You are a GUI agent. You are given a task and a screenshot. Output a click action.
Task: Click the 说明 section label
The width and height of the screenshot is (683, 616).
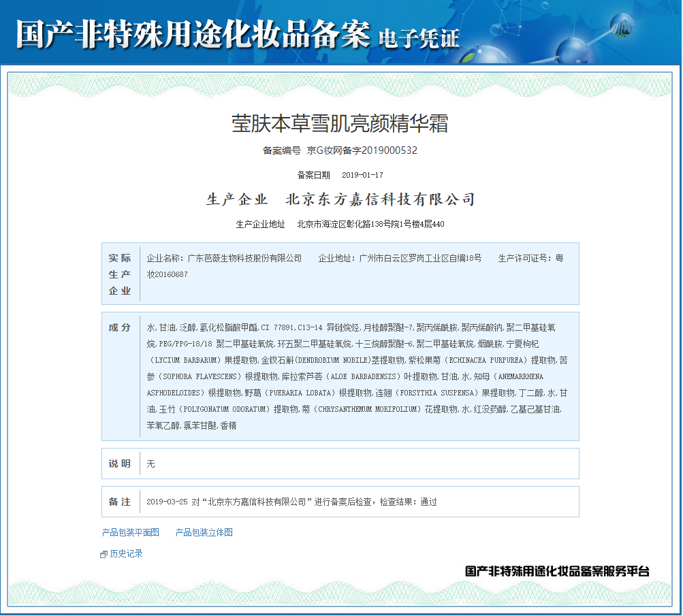point(120,464)
